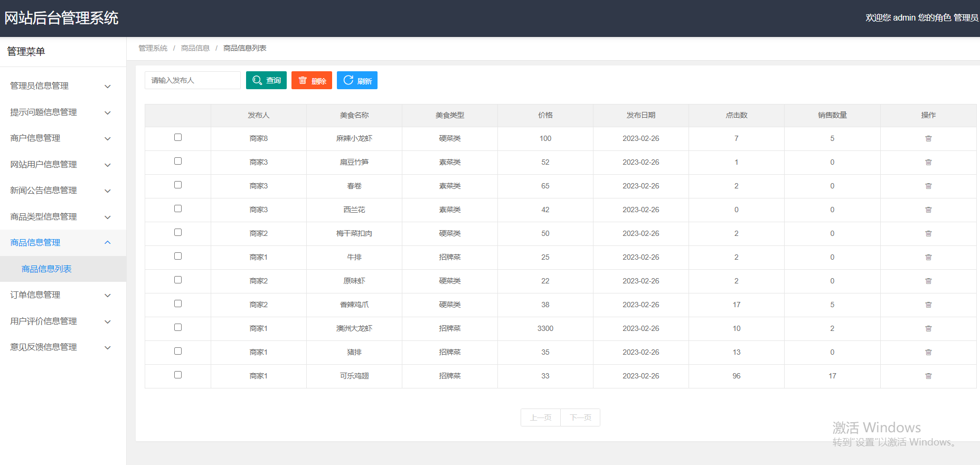Viewport: 980px width, 465px height.
Task: Select checkbox of 梅干菜扣肉 row
Action: (178, 232)
